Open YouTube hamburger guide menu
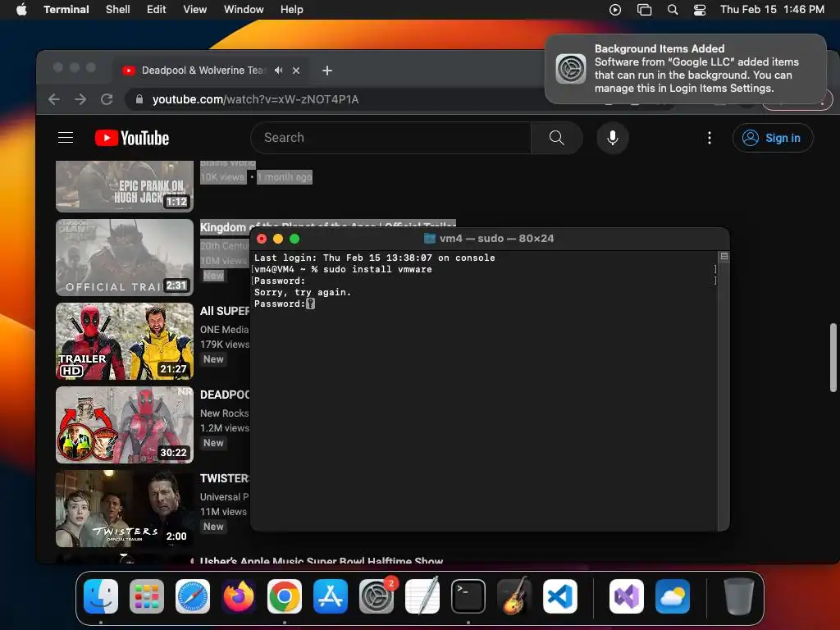The width and height of the screenshot is (840, 630). tap(66, 138)
